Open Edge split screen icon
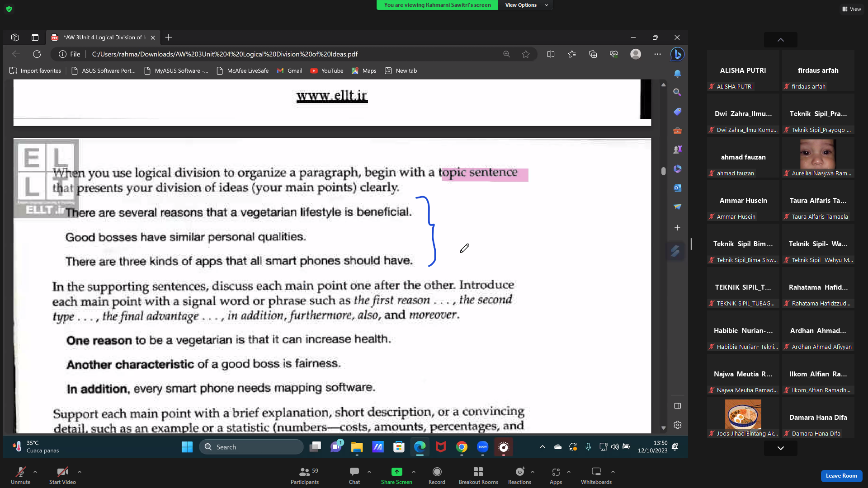This screenshot has width=868, height=488. (551, 54)
